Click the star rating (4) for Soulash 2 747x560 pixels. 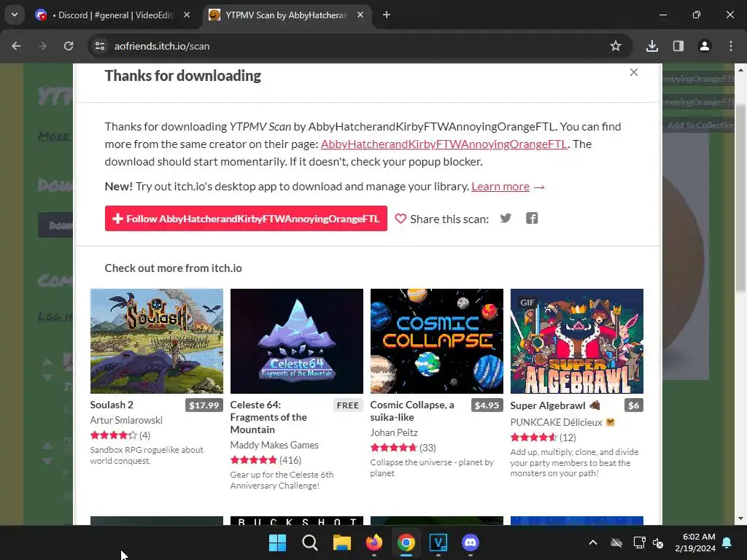point(120,435)
